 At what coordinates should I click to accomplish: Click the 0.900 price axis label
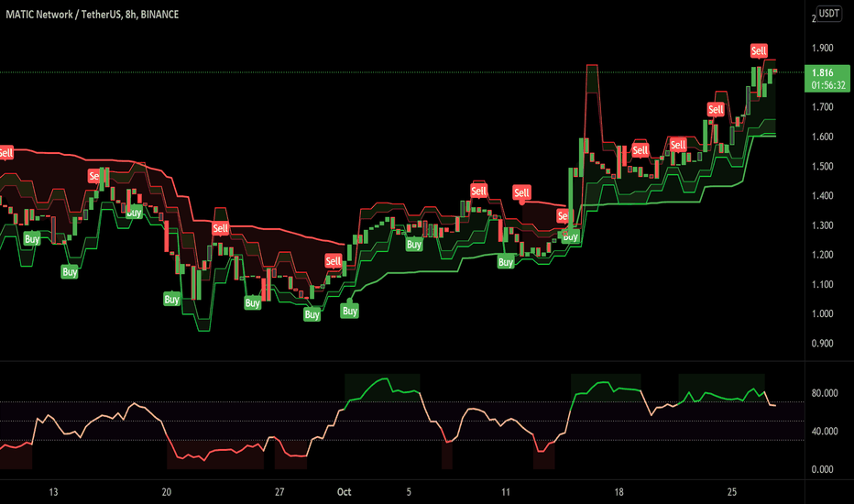[823, 344]
